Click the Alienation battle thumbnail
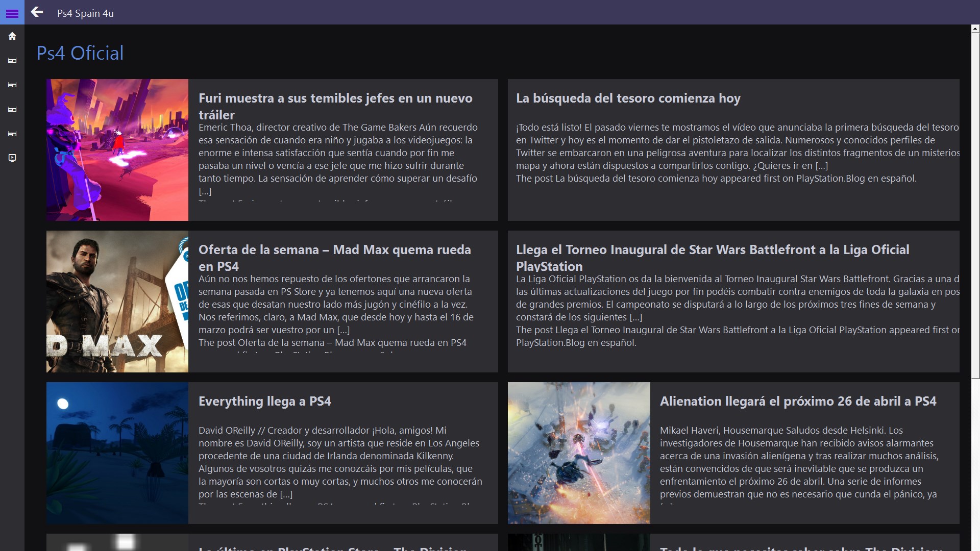 (579, 453)
